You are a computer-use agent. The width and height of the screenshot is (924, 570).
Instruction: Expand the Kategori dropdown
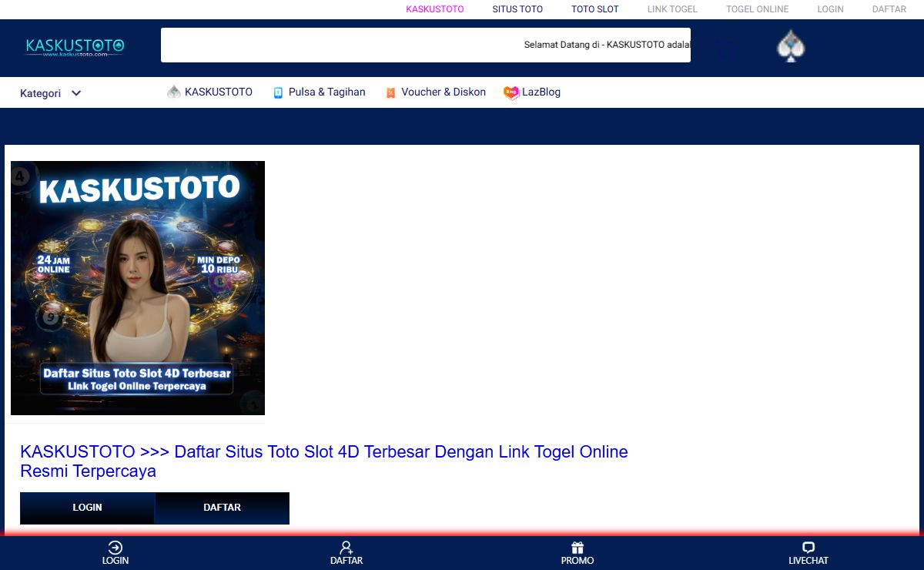click(x=51, y=93)
